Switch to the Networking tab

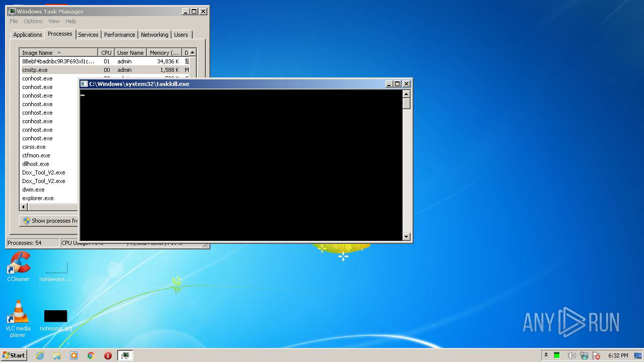[154, 35]
